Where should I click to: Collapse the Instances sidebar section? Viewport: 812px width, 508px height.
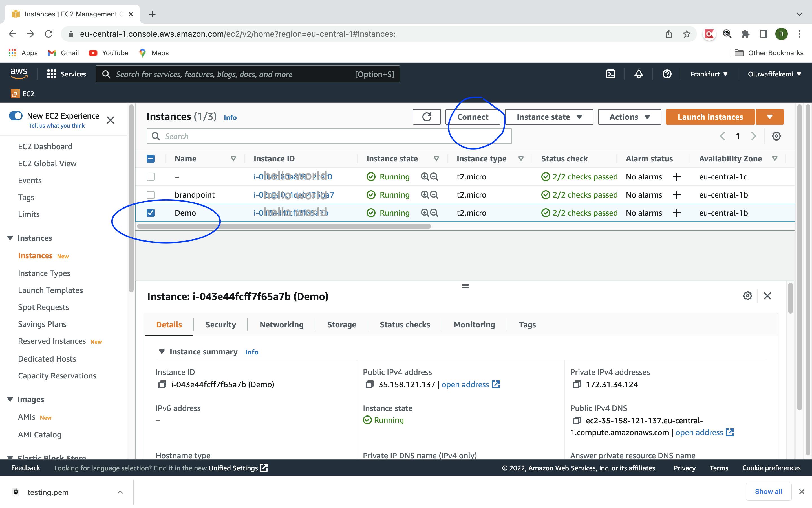(10, 238)
